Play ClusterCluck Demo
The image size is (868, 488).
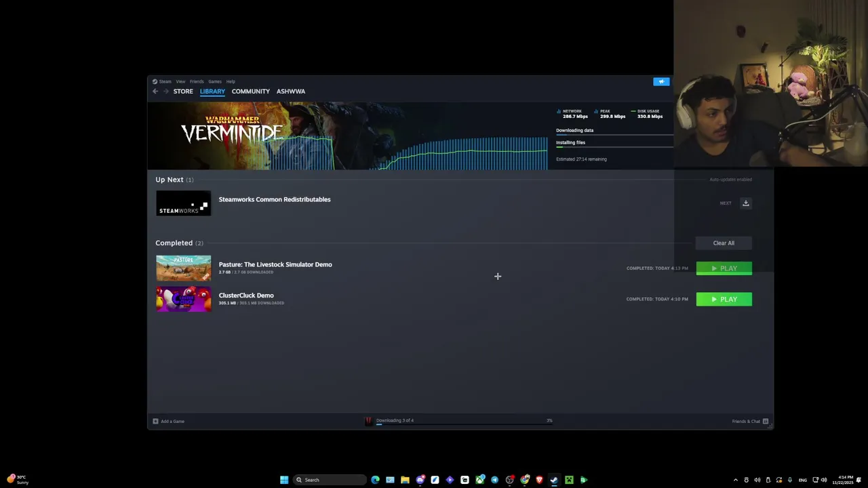point(724,300)
